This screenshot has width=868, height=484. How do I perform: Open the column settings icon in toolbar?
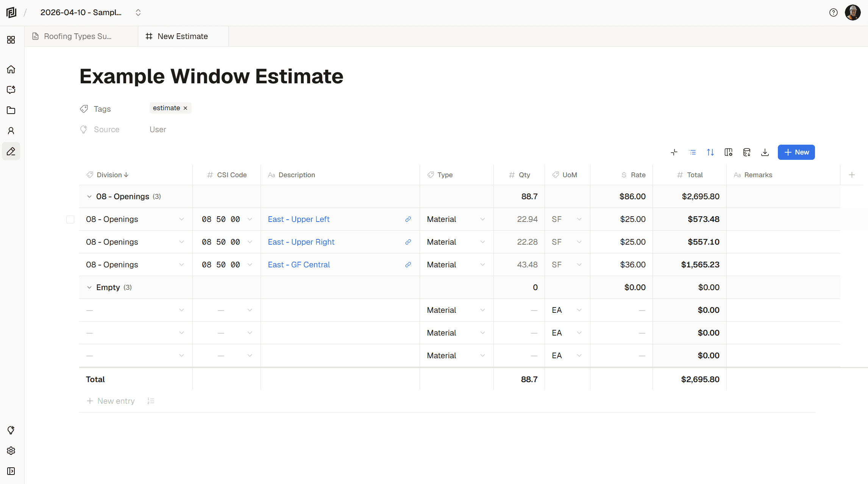(x=729, y=152)
